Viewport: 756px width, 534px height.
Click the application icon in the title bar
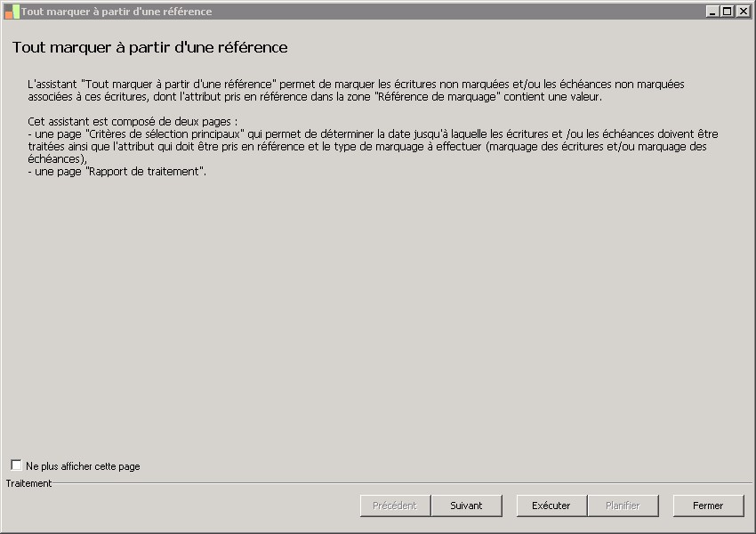pyautogui.click(x=12, y=12)
